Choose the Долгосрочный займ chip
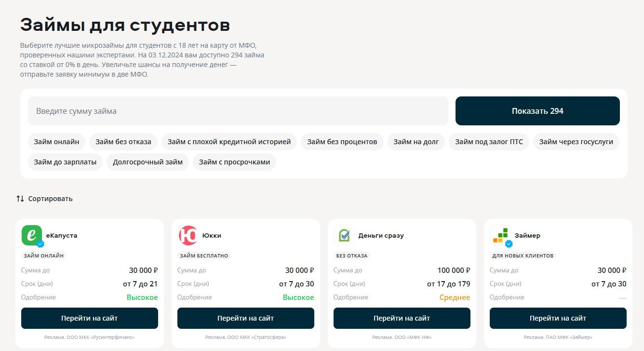The image size is (644, 351). 148,162
